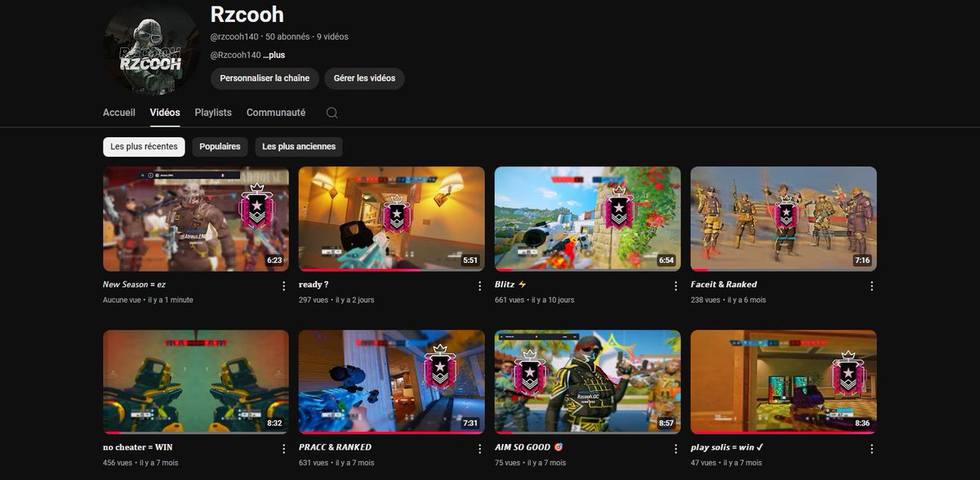Click the ready ? video title
The height and width of the screenshot is (480, 980).
pyautogui.click(x=314, y=285)
